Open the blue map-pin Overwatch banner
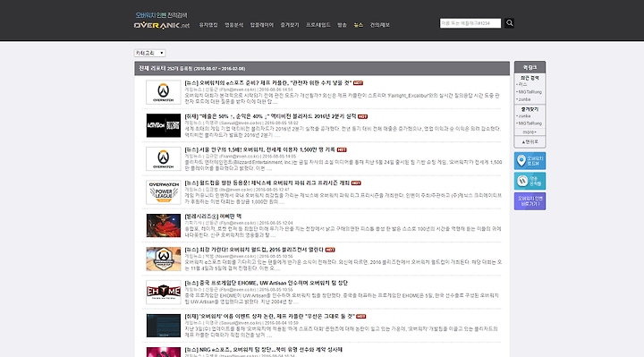The height and width of the screenshot is (357, 644). coord(530,161)
